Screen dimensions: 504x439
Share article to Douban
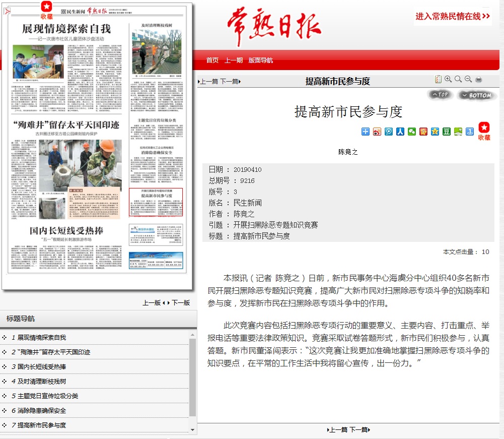447,132
